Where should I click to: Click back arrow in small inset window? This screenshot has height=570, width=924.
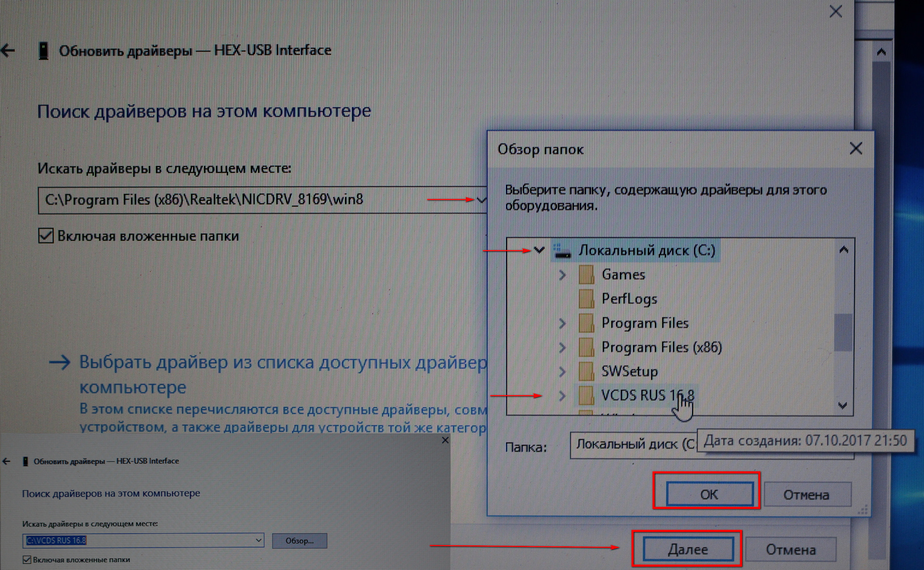6,461
